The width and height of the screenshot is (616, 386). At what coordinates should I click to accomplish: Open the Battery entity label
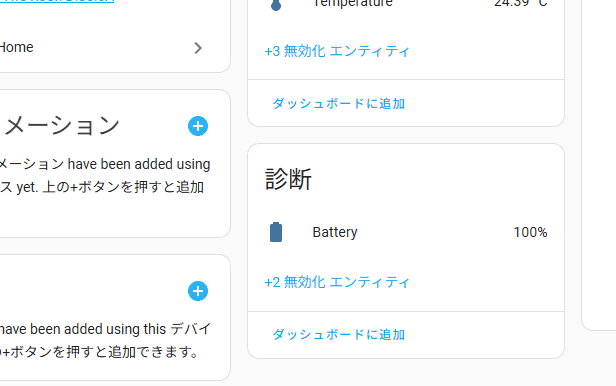click(335, 232)
